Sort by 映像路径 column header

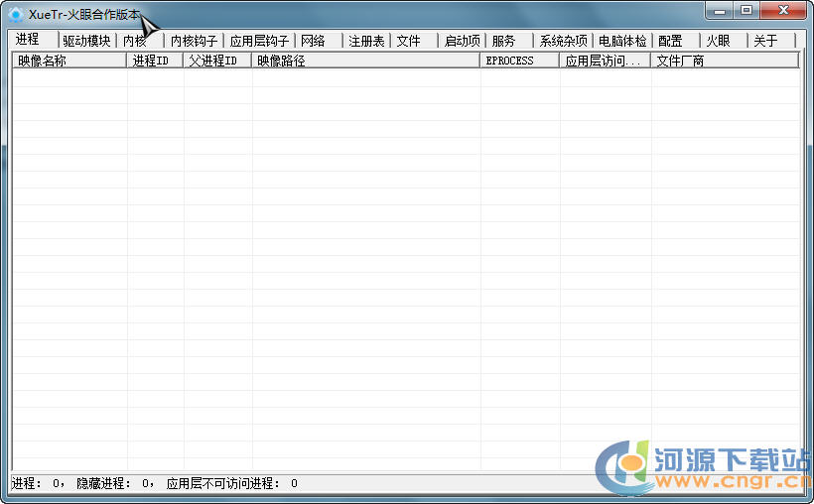pyautogui.click(x=366, y=61)
